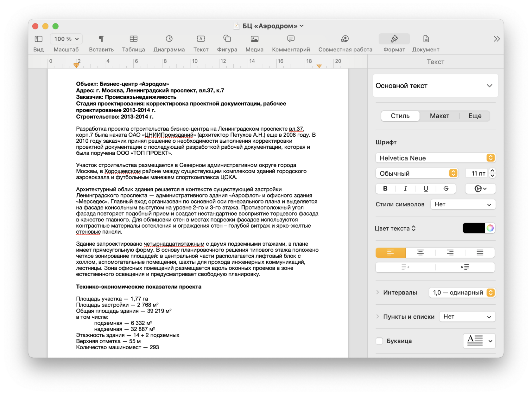Center-align the text
Screen dimensions: 532x395
(420, 253)
